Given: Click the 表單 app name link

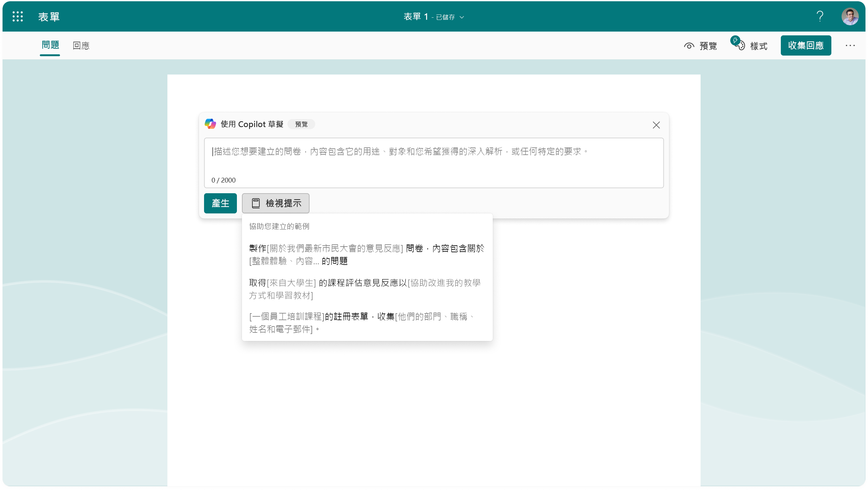Looking at the screenshot, I should pos(49,16).
